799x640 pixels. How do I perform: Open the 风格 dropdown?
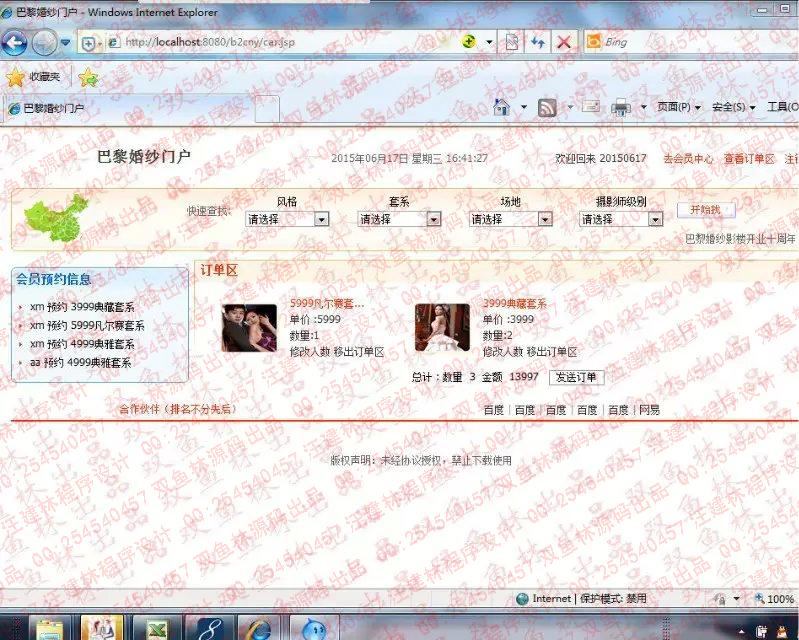(x=287, y=219)
